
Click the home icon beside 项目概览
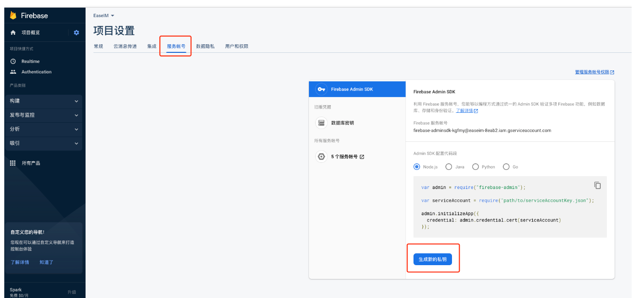[13, 32]
